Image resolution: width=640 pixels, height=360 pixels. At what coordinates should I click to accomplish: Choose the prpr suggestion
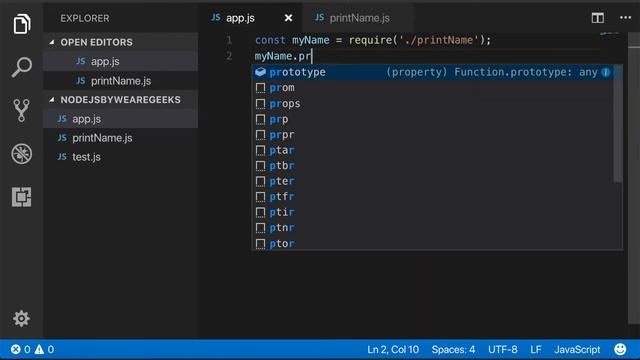pos(433,135)
